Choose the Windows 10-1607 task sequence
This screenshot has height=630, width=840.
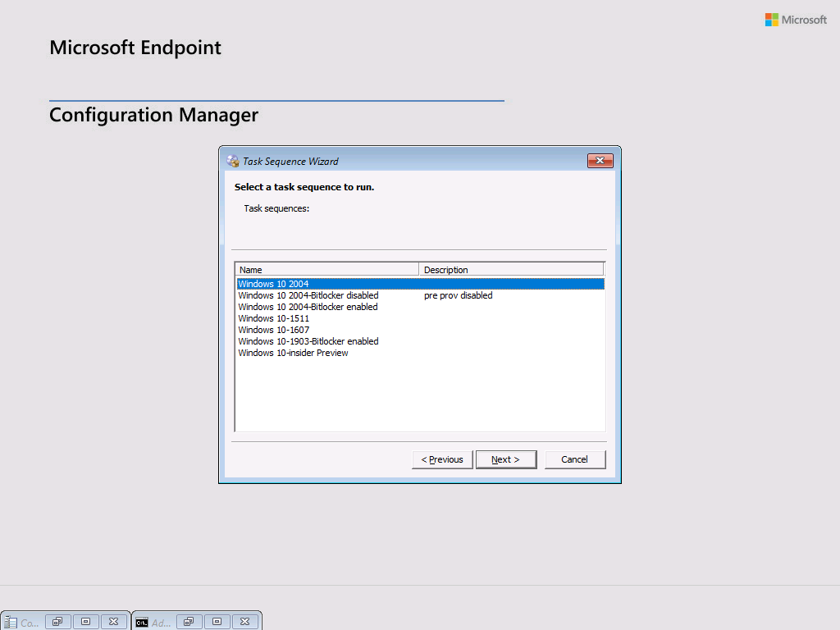tap(421, 330)
